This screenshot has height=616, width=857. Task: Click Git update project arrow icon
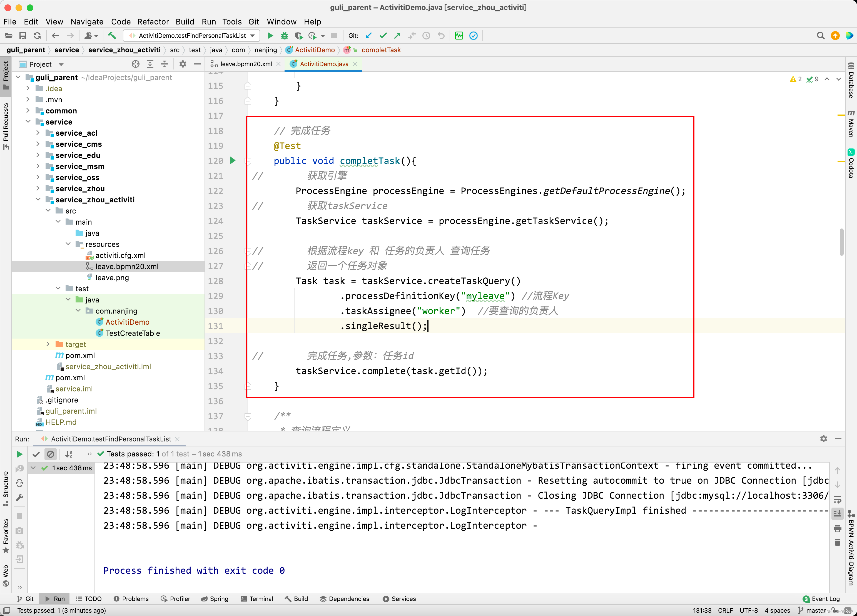click(368, 36)
